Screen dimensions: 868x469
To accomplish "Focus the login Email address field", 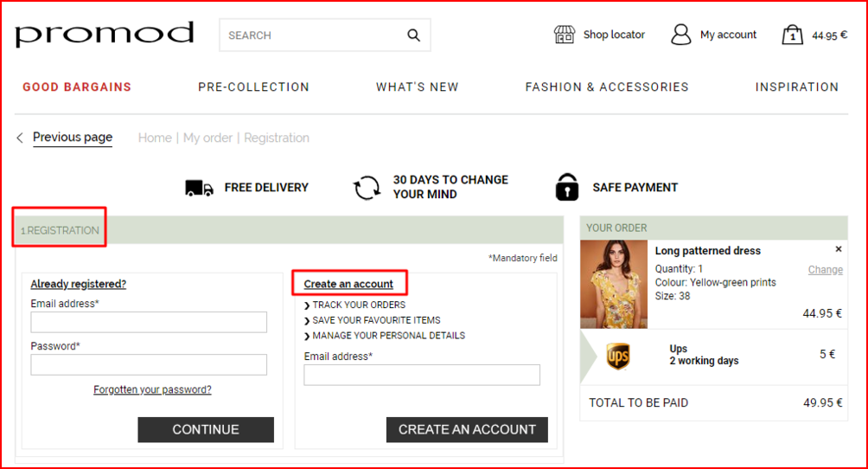I will (149, 322).
